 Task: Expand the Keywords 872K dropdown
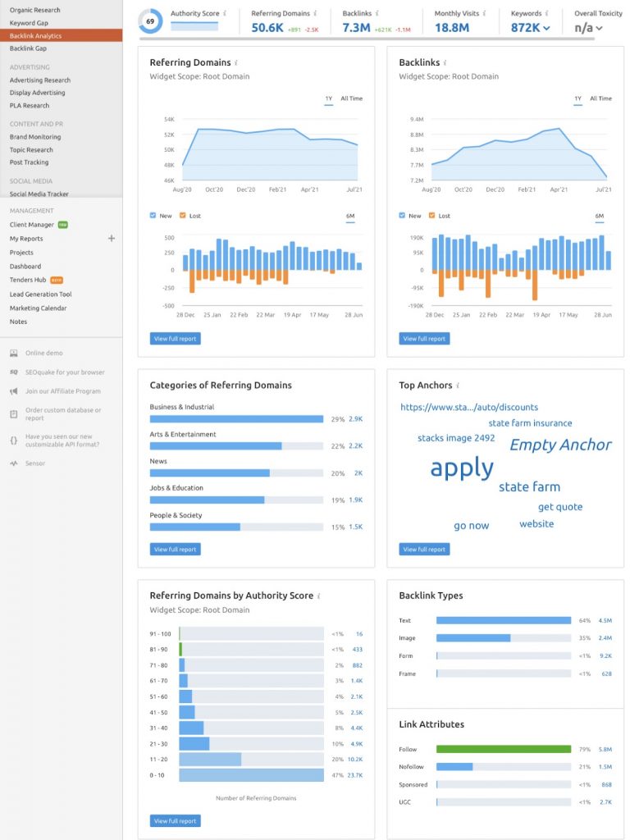(530, 28)
